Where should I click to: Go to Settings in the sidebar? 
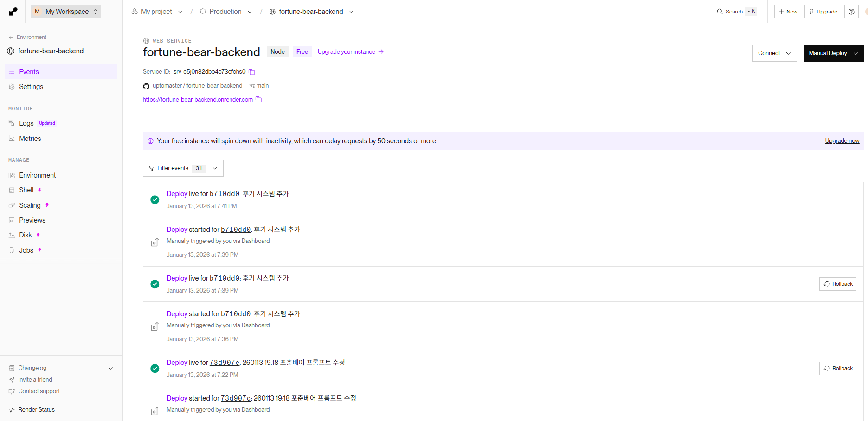click(x=31, y=87)
